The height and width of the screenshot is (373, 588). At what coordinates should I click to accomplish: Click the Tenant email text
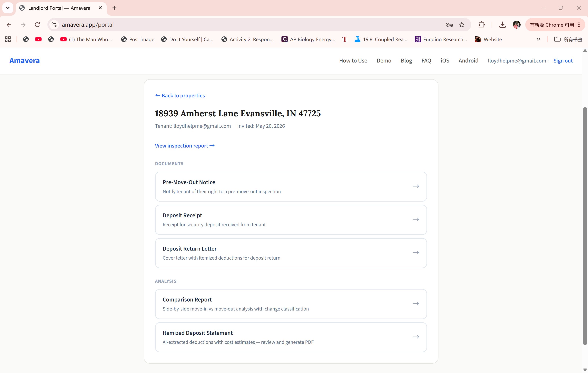(193, 126)
